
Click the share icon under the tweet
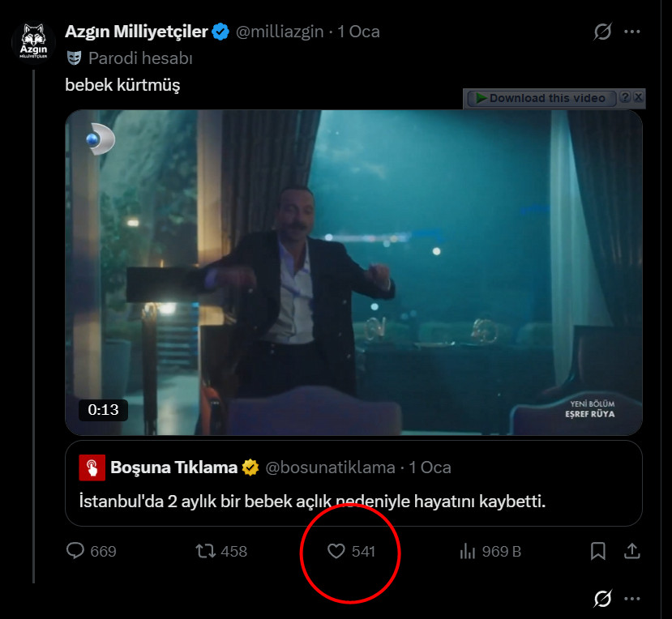631,552
